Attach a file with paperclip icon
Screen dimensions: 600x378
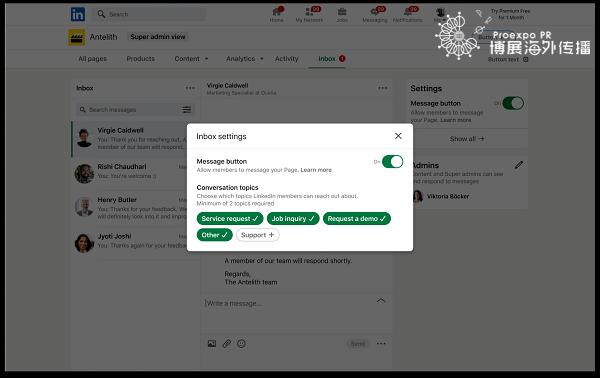pyautogui.click(x=227, y=344)
